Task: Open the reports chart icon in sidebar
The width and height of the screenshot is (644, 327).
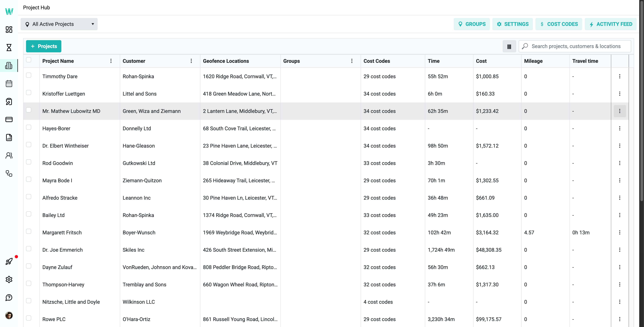Action: pos(9,137)
